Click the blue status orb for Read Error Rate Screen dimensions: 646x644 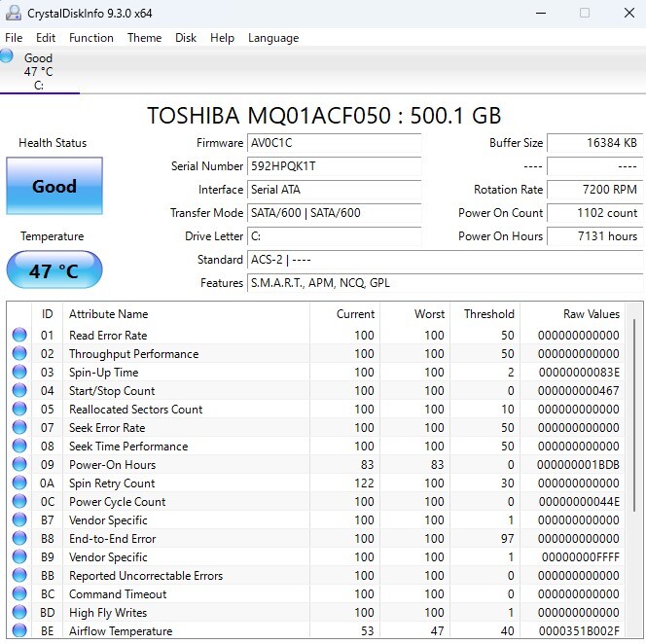tap(19, 336)
